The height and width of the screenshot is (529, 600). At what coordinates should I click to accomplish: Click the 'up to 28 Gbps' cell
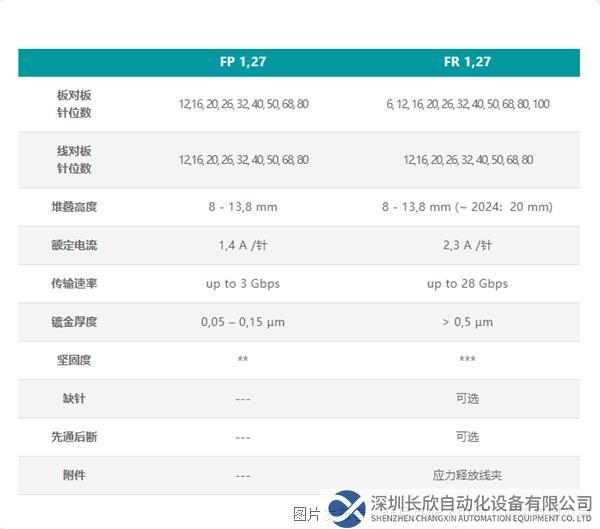(x=467, y=284)
